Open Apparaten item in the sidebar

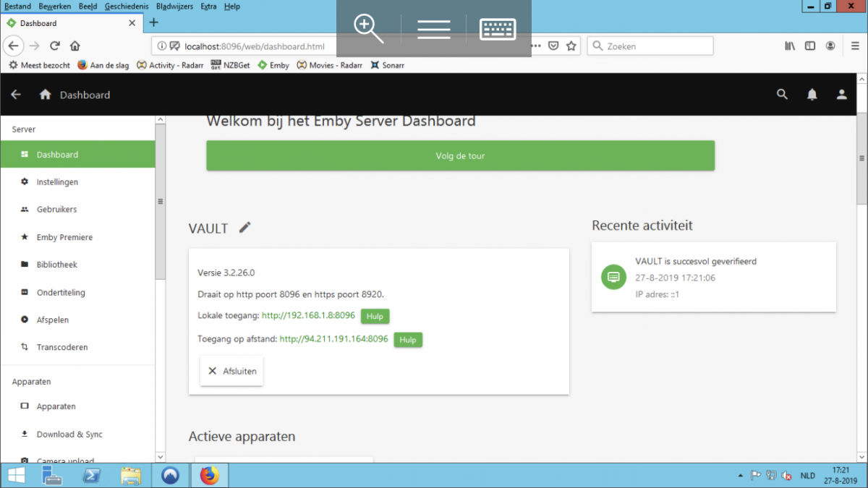(x=77, y=406)
